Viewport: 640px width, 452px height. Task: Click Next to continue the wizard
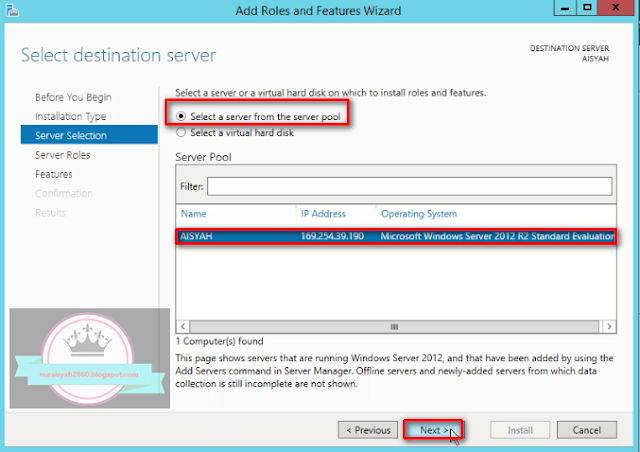point(433,430)
